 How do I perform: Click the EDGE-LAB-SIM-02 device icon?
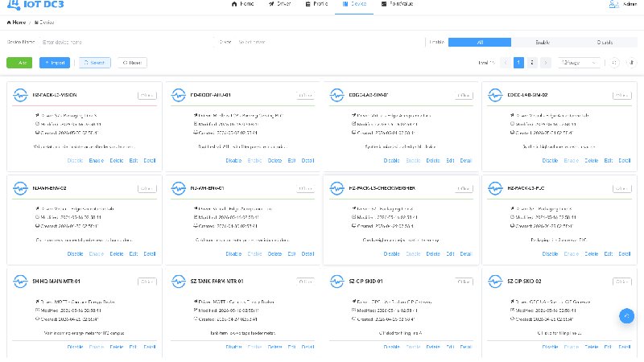495,95
